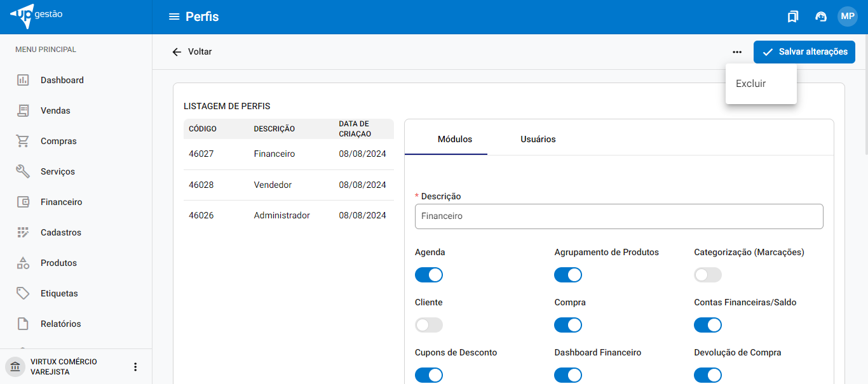Open the three-dot options next to Salvar alterações
The image size is (868, 384).
pyautogui.click(x=736, y=52)
